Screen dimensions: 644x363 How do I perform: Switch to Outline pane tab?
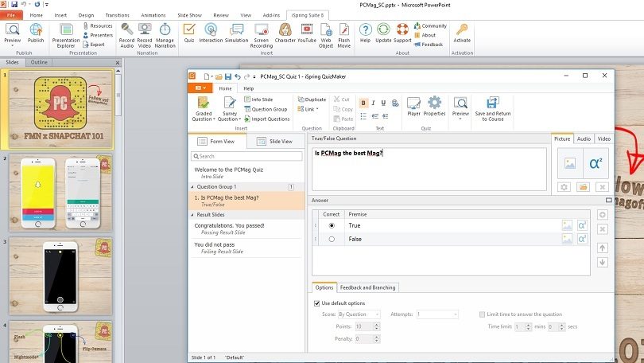click(39, 62)
